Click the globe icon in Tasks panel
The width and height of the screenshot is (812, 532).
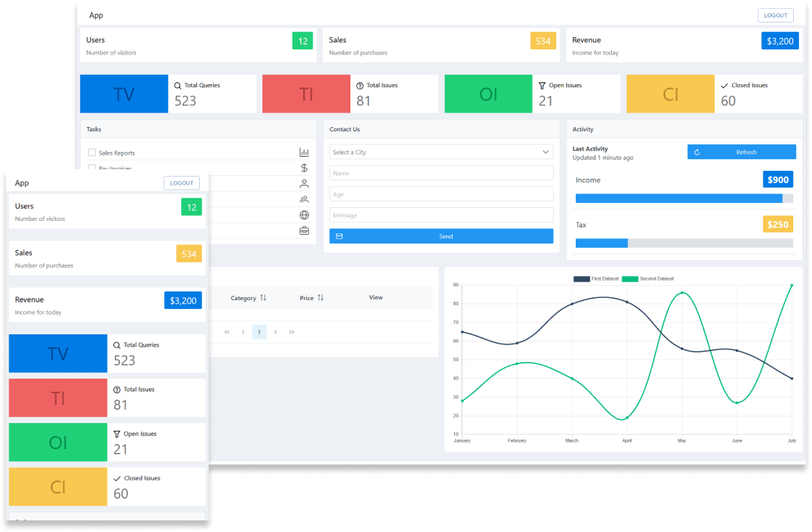click(304, 215)
